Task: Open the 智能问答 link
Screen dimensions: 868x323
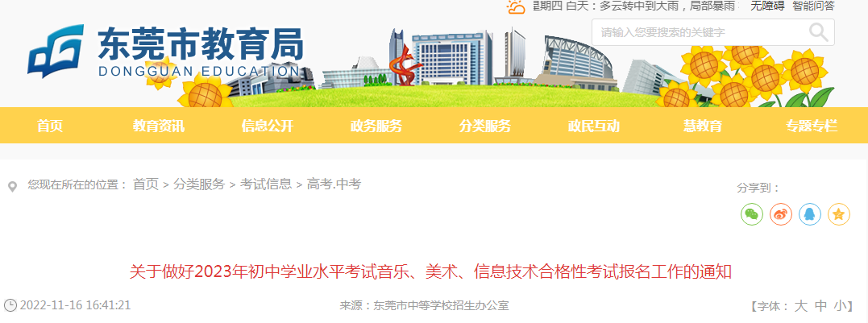Action: [813, 6]
